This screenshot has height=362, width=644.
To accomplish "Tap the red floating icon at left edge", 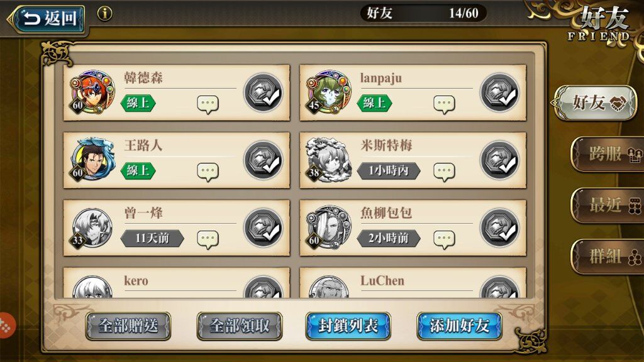I will pos(6,326).
